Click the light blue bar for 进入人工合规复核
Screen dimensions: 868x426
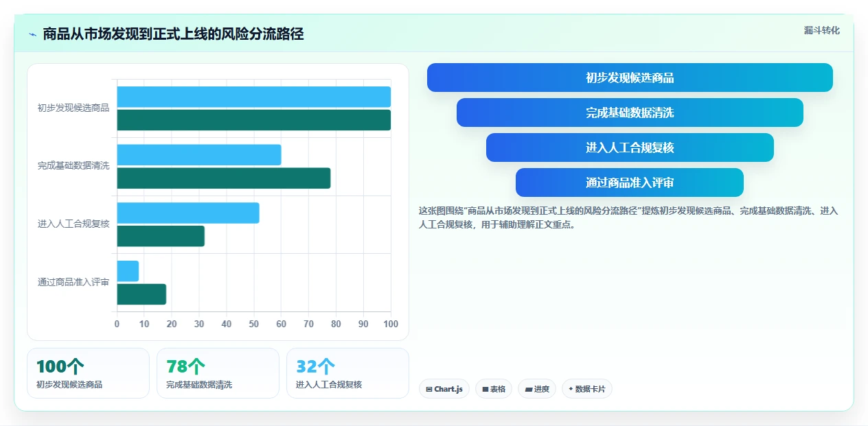[x=188, y=213]
